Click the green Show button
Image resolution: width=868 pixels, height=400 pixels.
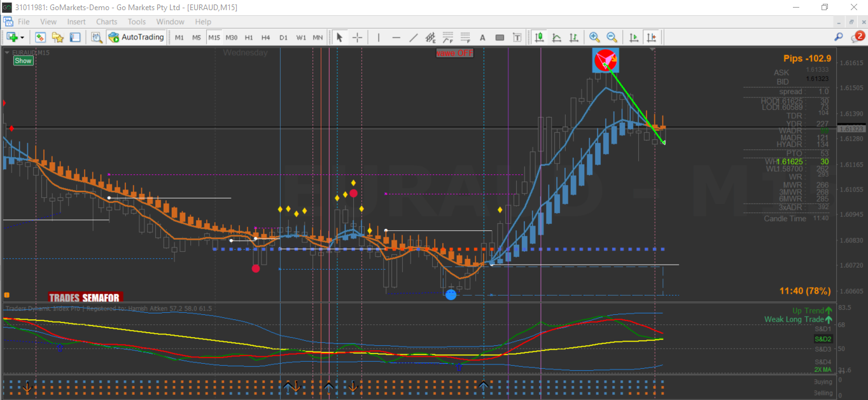click(23, 61)
